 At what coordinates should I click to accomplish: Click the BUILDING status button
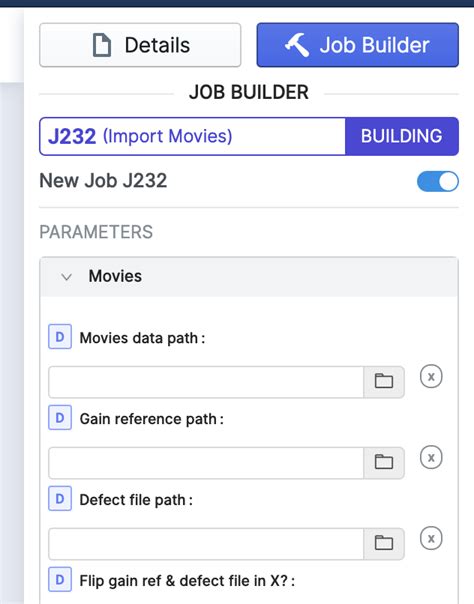coord(402,136)
